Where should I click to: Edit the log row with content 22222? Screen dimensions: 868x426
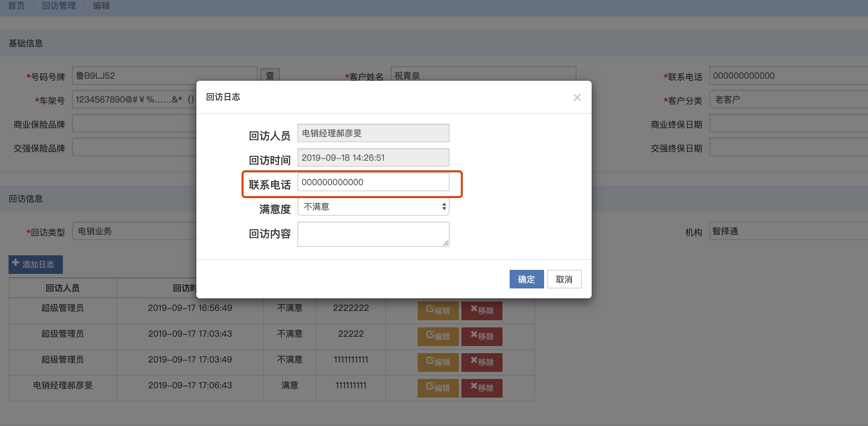click(x=438, y=336)
